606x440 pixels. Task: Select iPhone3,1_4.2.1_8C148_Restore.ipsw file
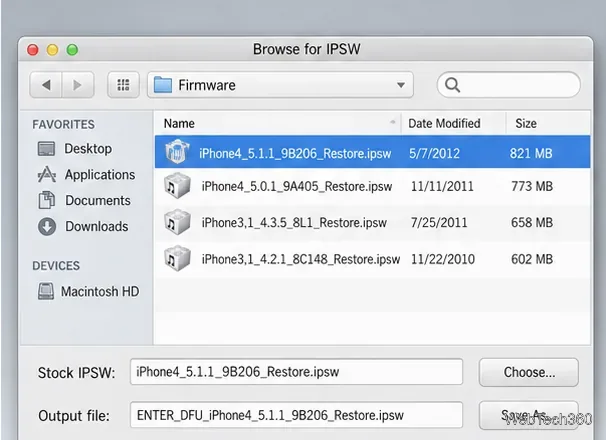pyautogui.click(x=373, y=259)
